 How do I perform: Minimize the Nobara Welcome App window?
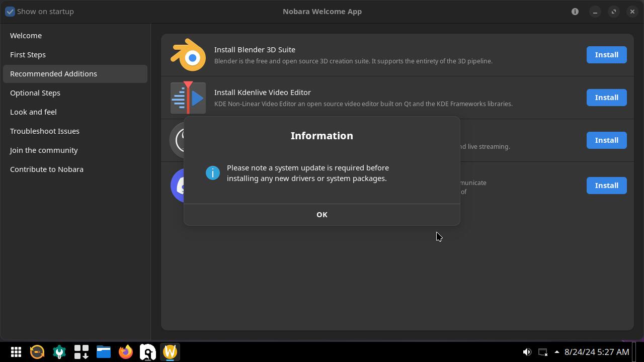pos(595,12)
